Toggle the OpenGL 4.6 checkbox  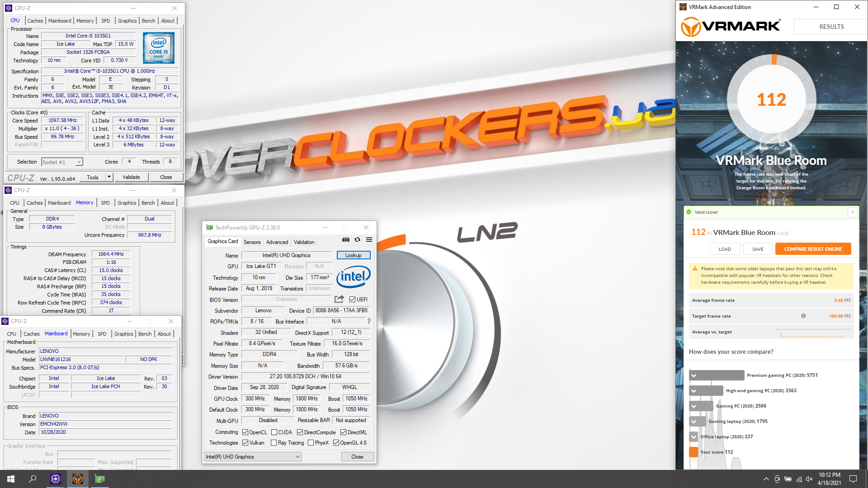[x=336, y=443]
